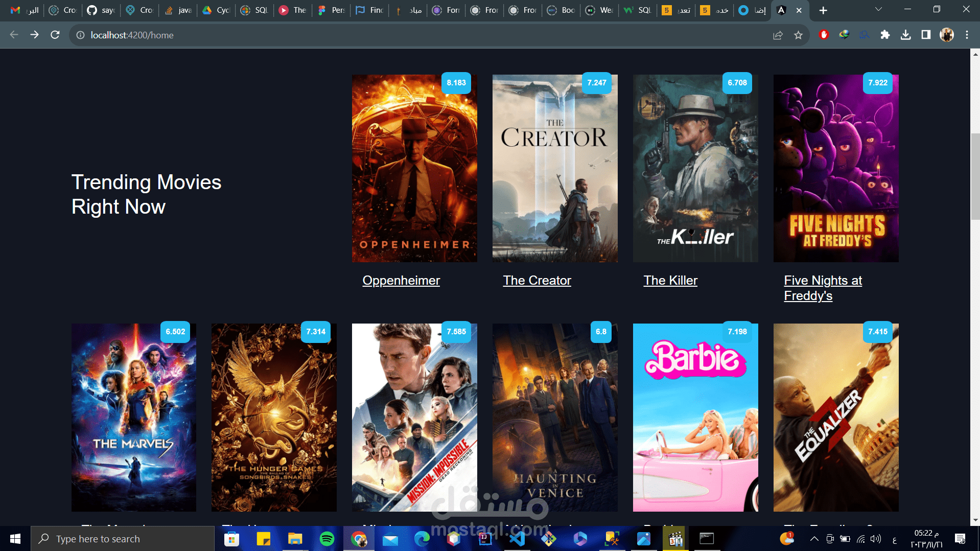Show hidden system tray icons
This screenshot has height=551, width=980.
tap(814, 539)
